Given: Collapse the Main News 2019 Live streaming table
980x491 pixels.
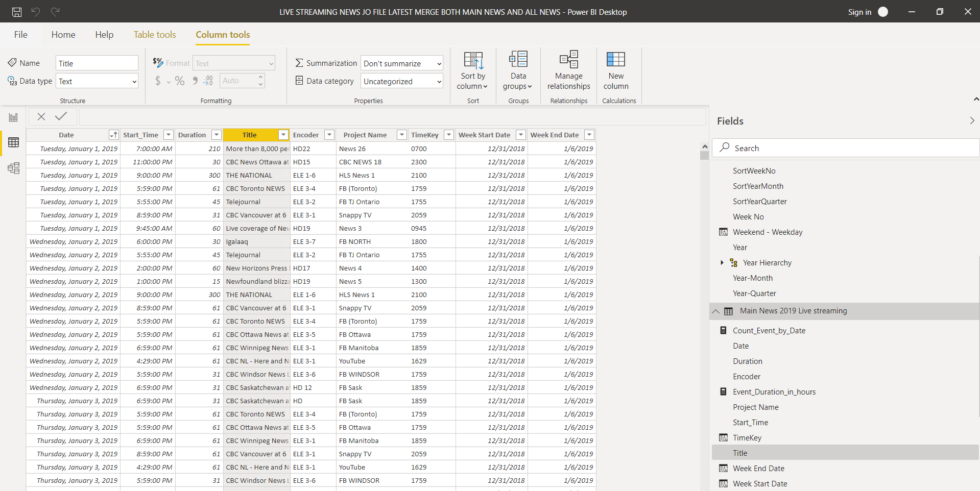Looking at the screenshot, I should coord(716,311).
